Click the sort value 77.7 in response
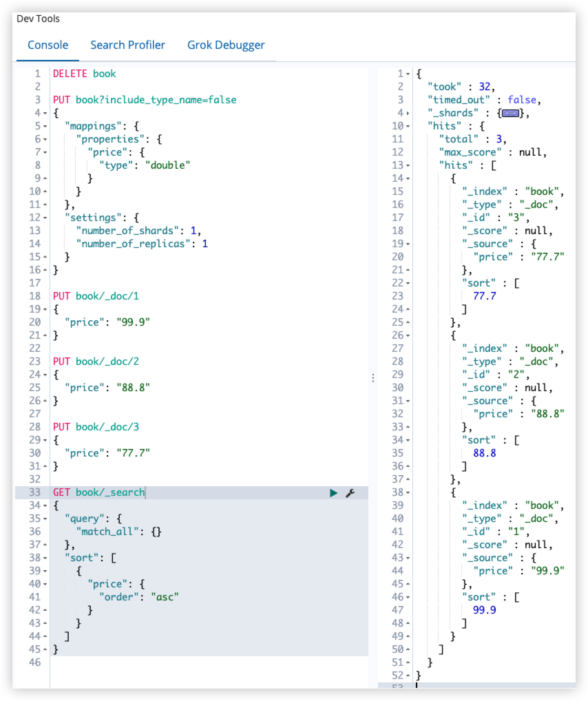 tap(485, 296)
